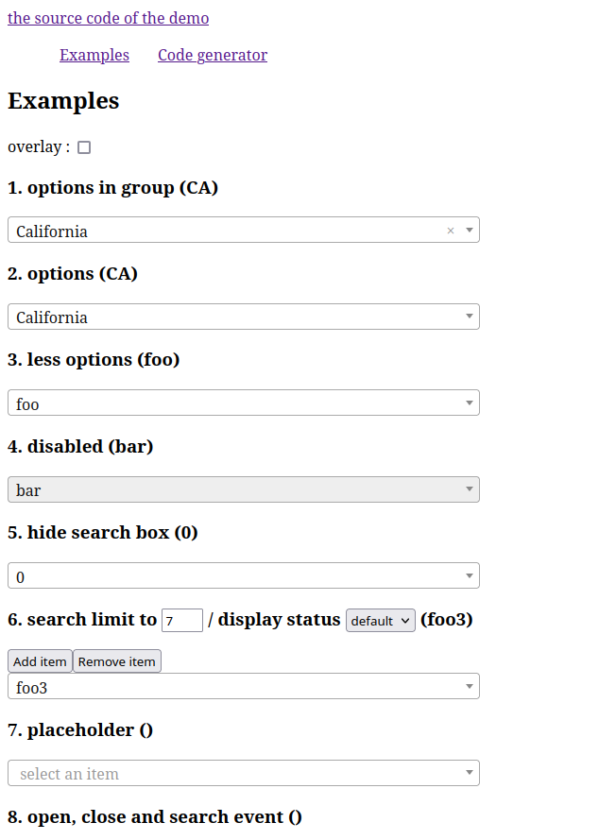
Task: Open the display status default dropdown
Action: tap(381, 621)
